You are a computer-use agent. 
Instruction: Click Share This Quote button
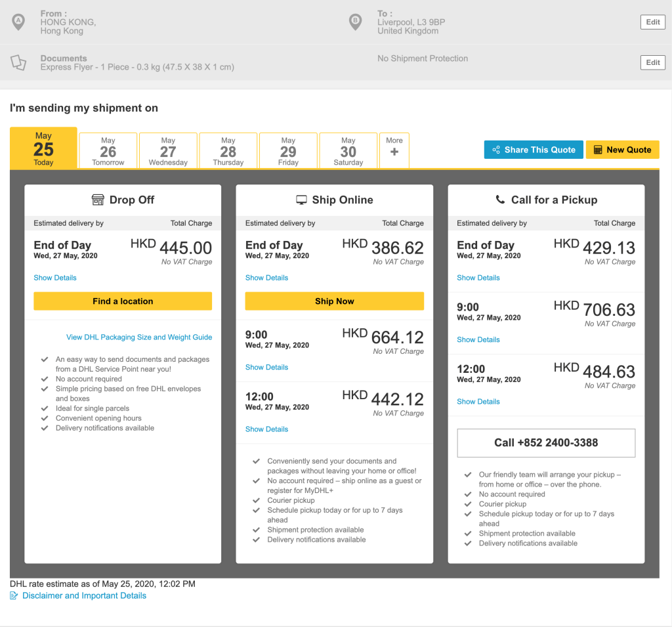click(x=534, y=150)
